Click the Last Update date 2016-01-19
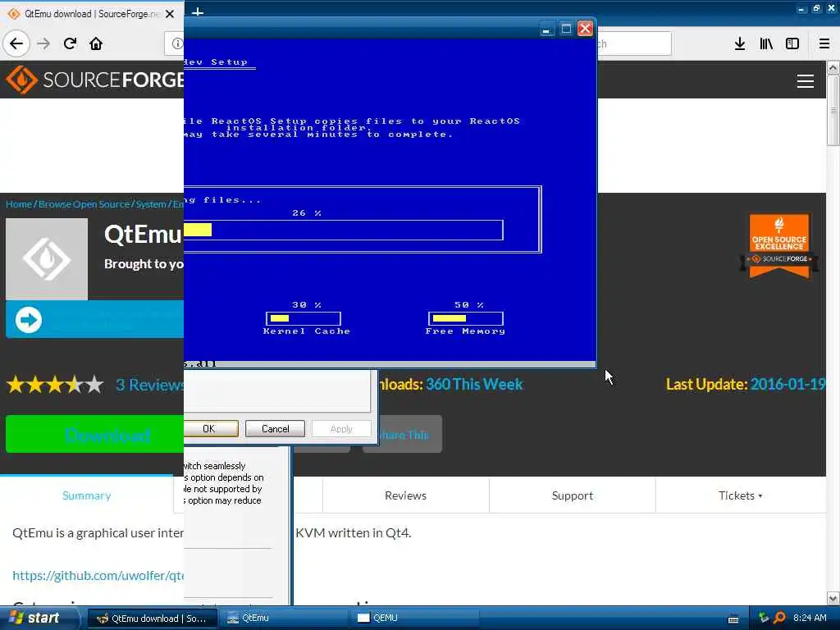Viewport: 840px width, 630px height. tap(787, 384)
